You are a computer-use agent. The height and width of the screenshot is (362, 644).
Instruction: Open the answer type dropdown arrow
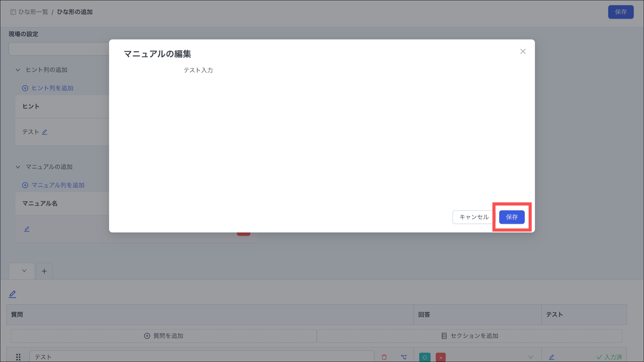pyautogui.click(x=530, y=357)
